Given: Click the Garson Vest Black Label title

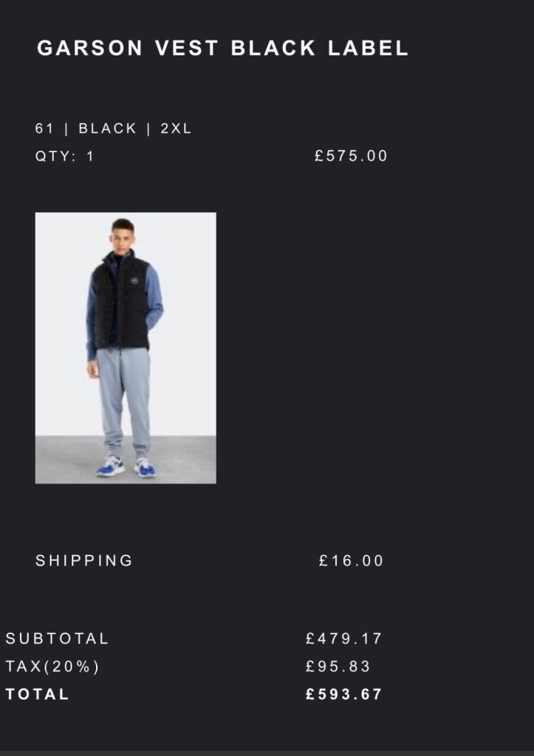Looking at the screenshot, I should coord(222,49).
